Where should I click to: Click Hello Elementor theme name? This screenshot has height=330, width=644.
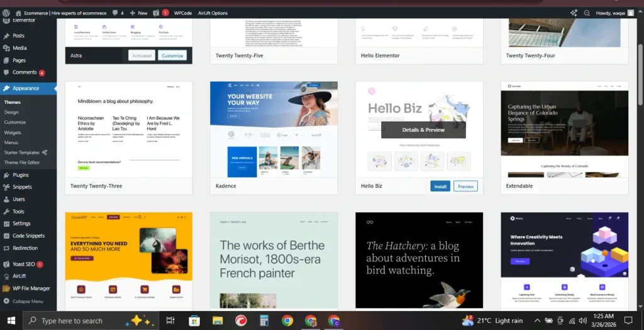click(x=380, y=55)
